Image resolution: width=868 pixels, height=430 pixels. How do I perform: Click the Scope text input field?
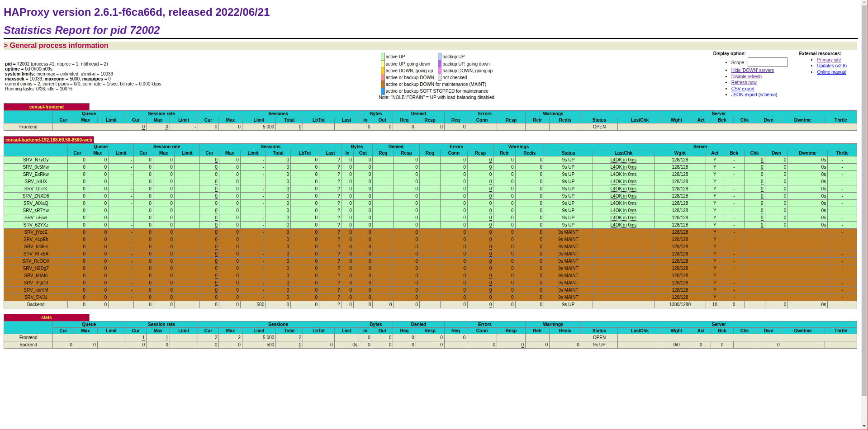point(767,62)
